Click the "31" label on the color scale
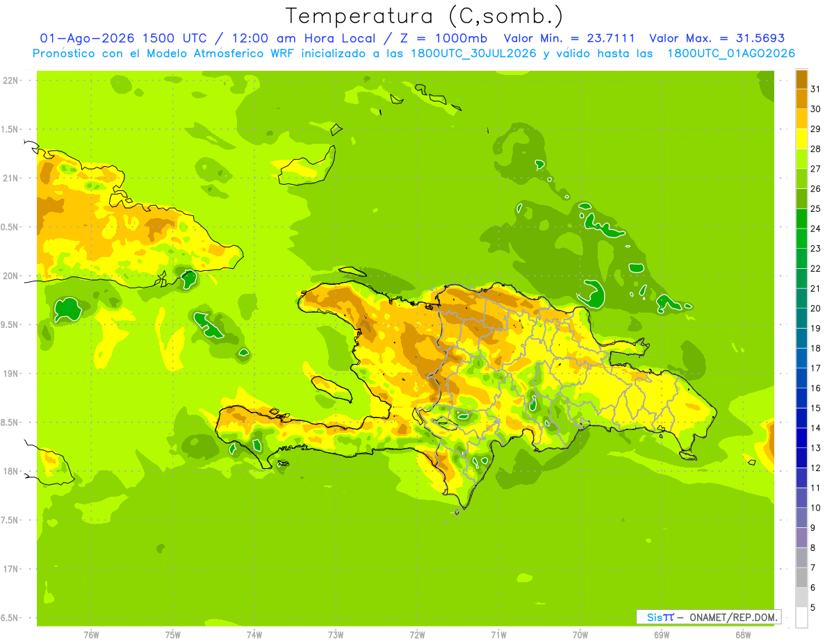 point(815,89)
